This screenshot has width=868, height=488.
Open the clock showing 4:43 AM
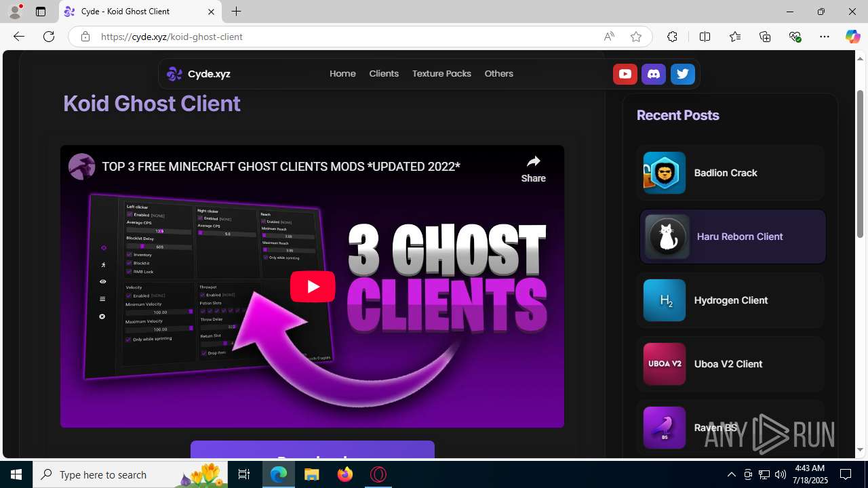tap(809, 474)
